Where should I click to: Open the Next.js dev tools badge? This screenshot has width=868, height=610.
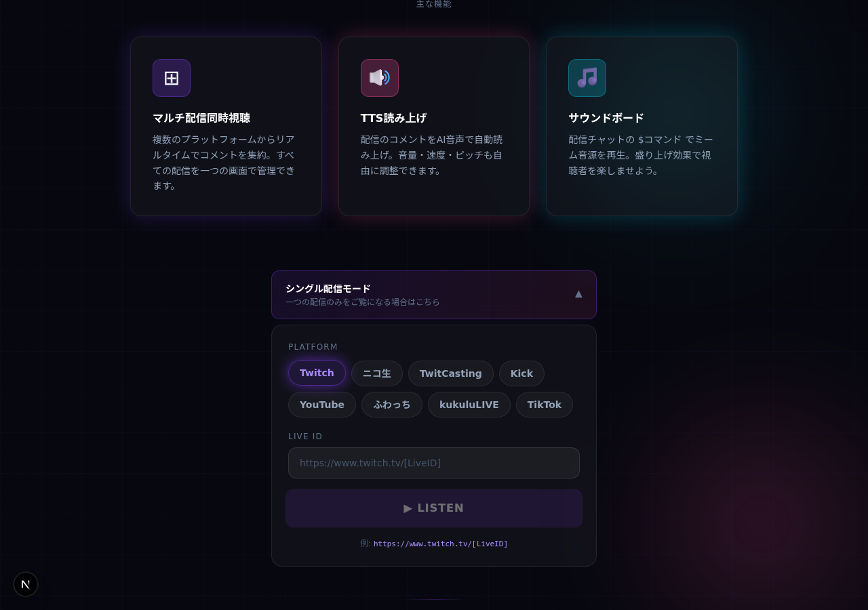[x=26, y=584]
